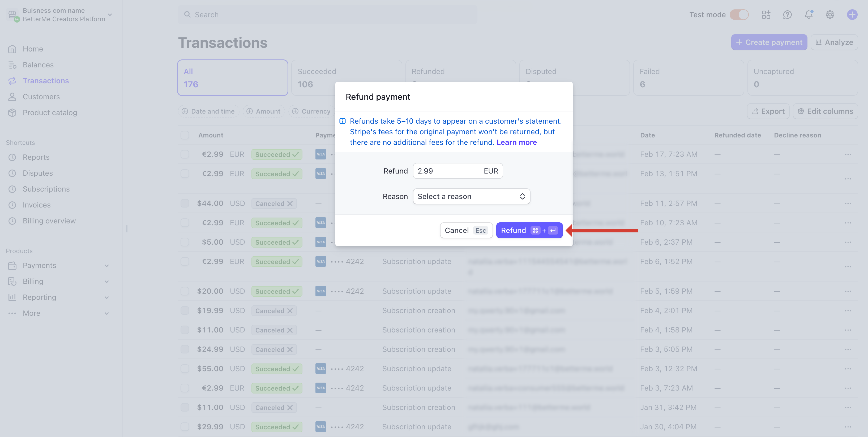Image resolution: width=868 pixels, height=437 pixels.
Task: Click the apps grid icon near Test mode
Action: click(x=766, y=15)
